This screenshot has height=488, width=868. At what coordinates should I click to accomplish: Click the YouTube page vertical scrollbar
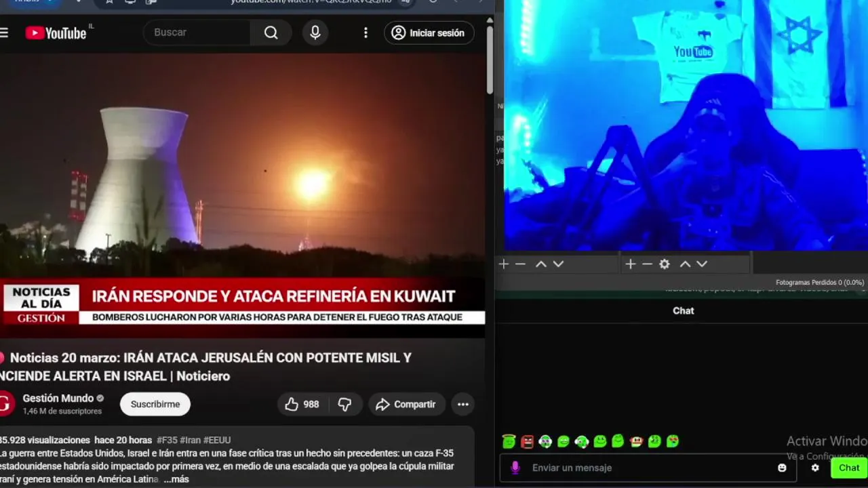(490, 61)
